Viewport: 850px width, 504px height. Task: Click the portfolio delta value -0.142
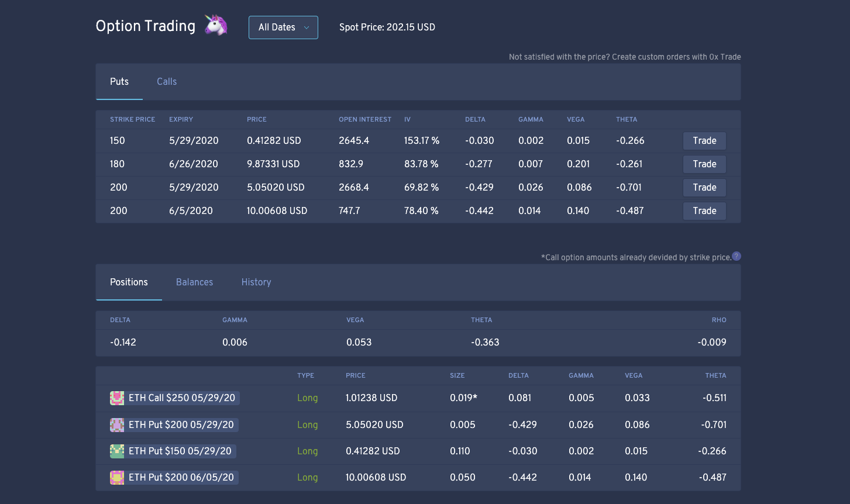click(123, 343)
